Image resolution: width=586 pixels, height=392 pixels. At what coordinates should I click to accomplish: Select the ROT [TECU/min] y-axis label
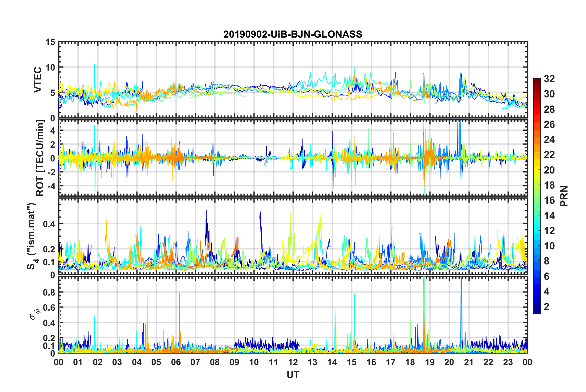(x=40, y=158)
